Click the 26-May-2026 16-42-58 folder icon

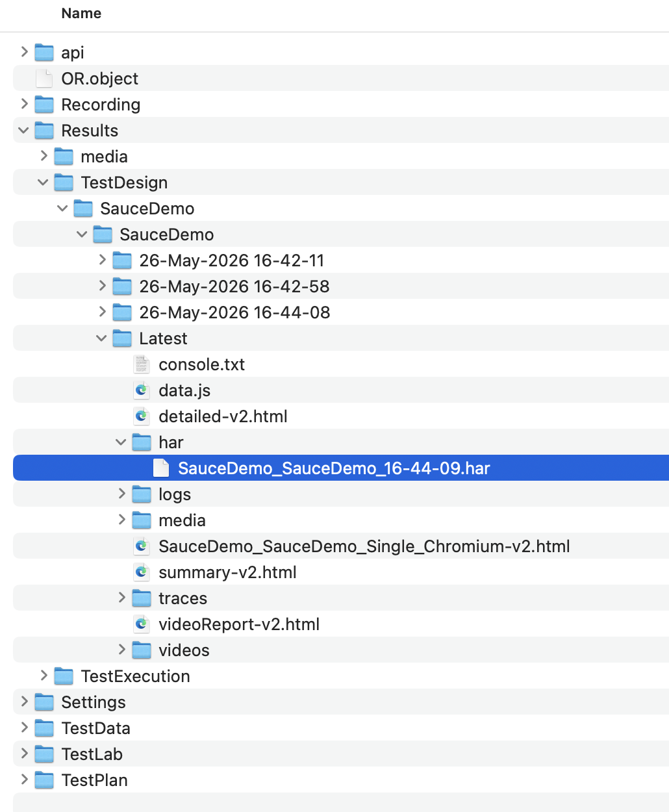(x=122, y=286)
